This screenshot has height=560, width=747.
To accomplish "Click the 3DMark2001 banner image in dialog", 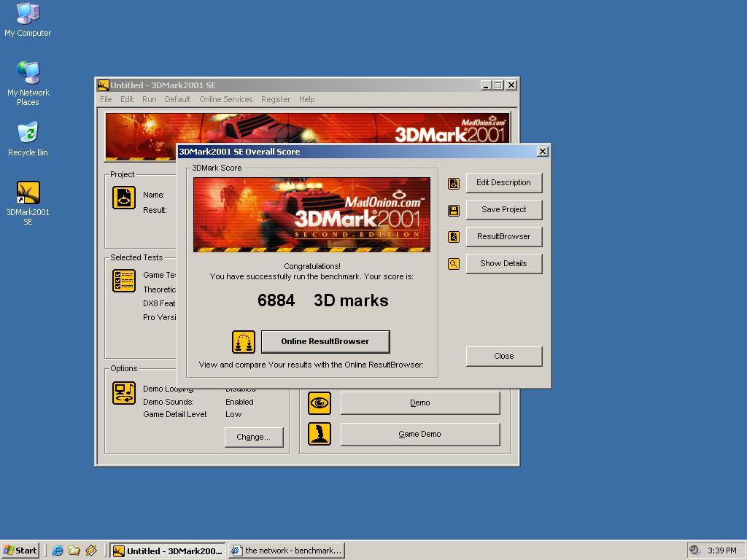I will click(311, 215).
